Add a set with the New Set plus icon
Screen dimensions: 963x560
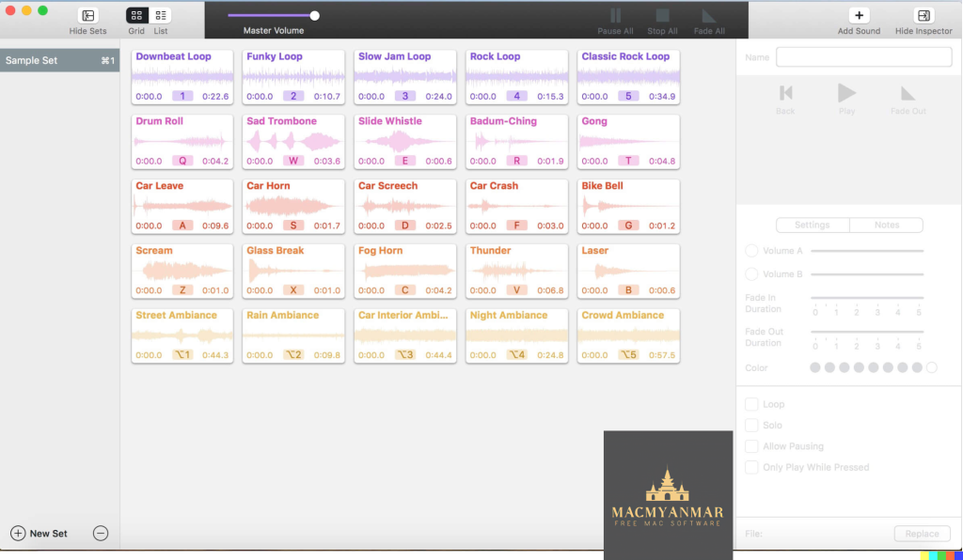coord(18,533)
